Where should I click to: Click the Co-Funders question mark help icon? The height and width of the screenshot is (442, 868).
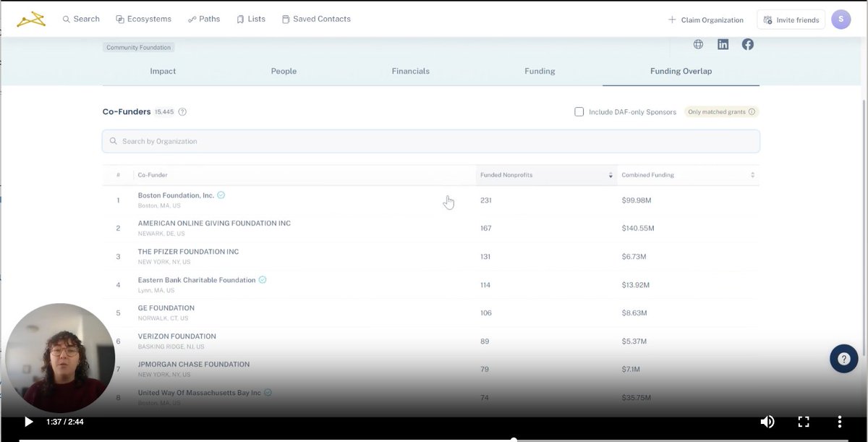[182, 111]
